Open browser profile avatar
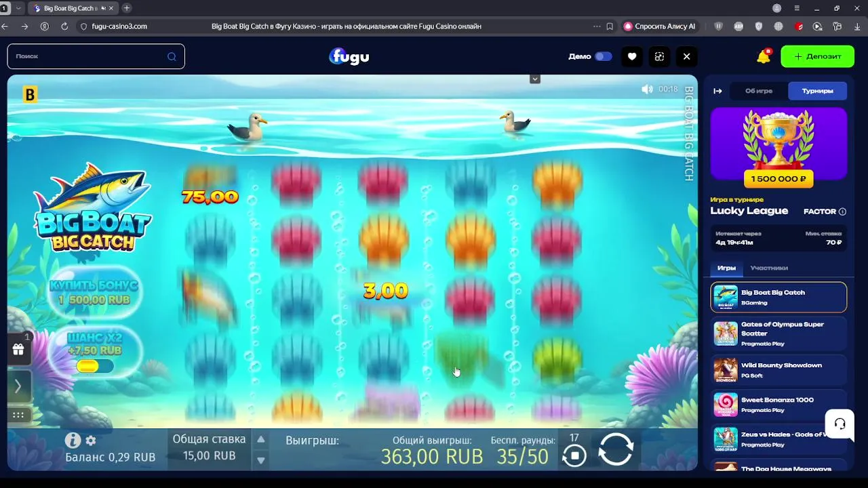 tap(776, 8)
